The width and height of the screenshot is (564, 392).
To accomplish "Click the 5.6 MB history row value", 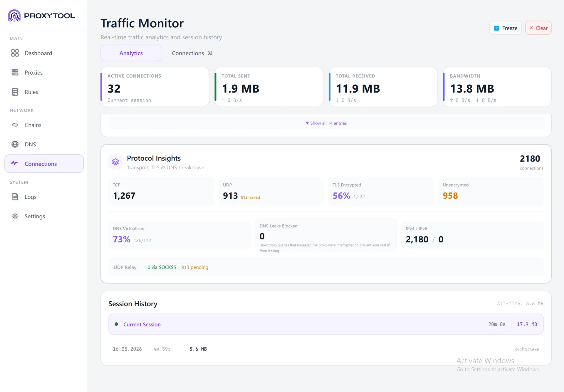I will point(198,349).
